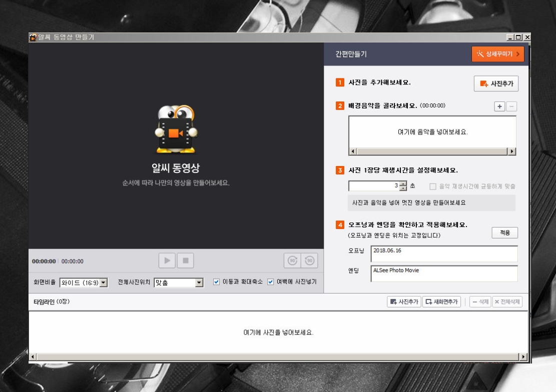The height and width of the screenshot is (392, 556).
Task: Maximize the 알씨 동영상 만들기 window
Action: 518,37
